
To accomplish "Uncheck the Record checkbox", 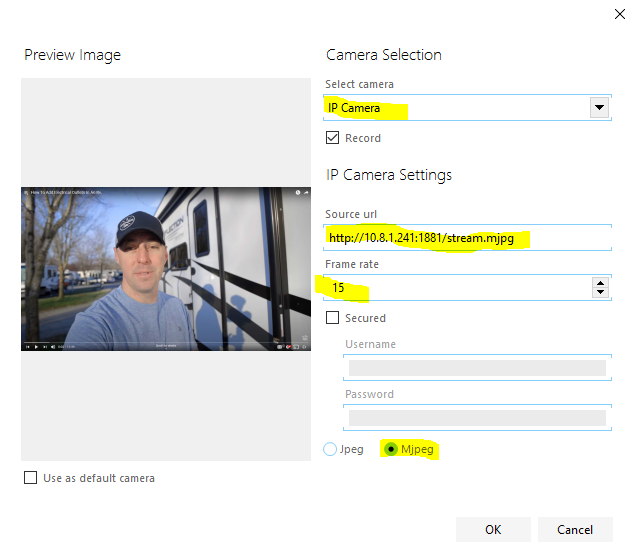I will click(332, 138).
